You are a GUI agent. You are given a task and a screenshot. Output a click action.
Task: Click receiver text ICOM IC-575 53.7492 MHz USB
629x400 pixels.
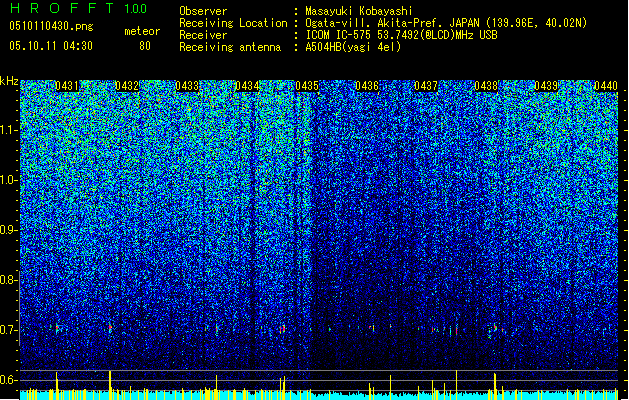(x=401, y=35)
